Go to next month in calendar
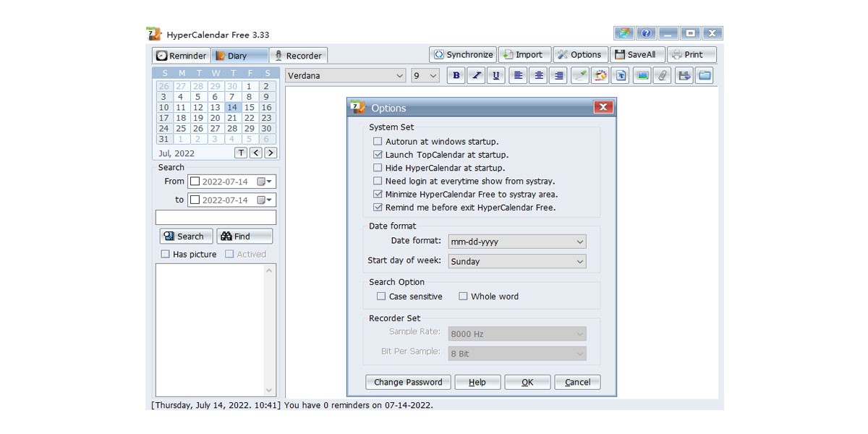Viewport: 868px width, 434px height. click(x=271, y=153)
